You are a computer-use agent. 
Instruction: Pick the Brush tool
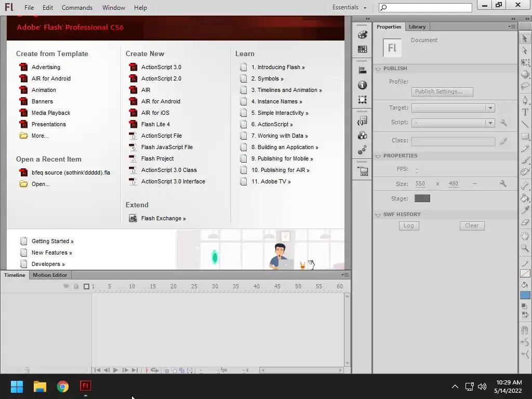[525, 160]
